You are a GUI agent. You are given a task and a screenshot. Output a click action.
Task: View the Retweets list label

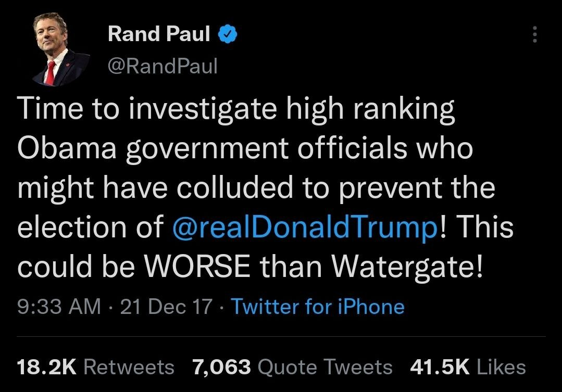click(x=129, y=367)
